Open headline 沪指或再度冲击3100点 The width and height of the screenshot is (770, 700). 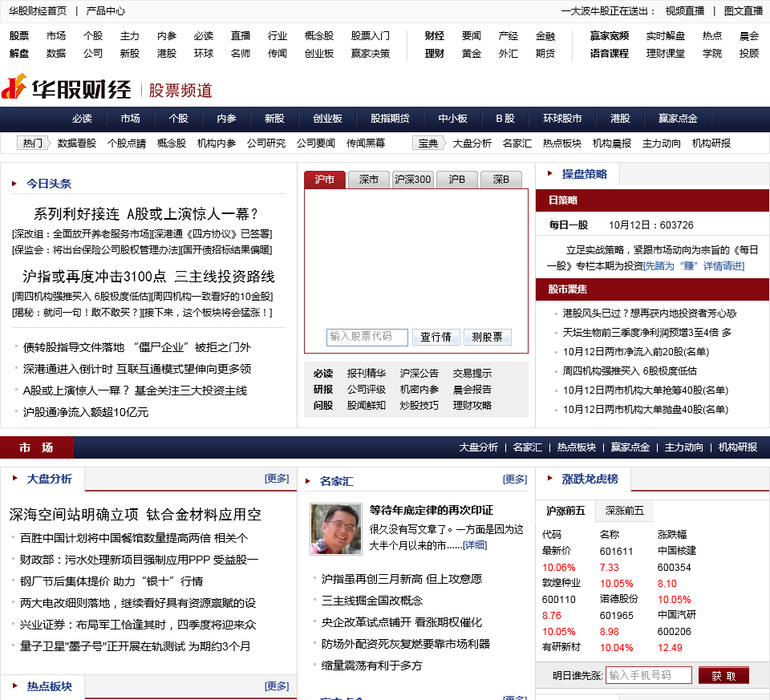coord(148,277)
